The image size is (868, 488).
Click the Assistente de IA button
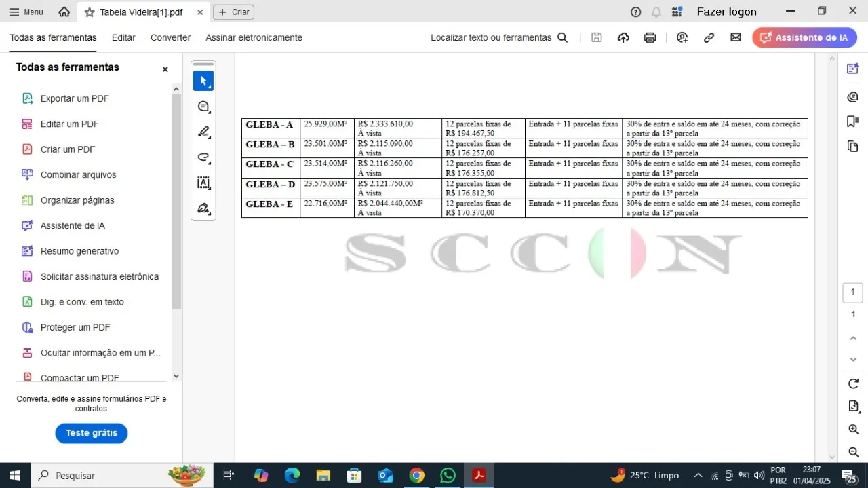804,38
